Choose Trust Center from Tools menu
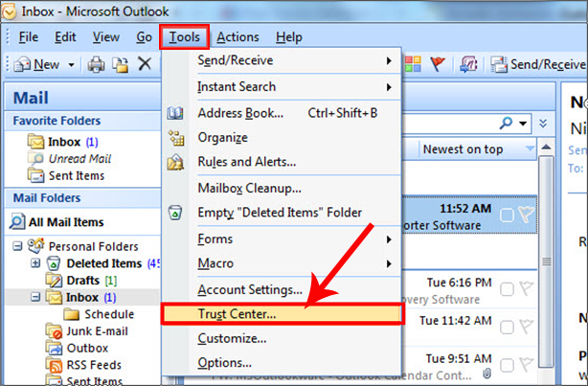Viewport: 588px width, 386px height. (283, 313)
